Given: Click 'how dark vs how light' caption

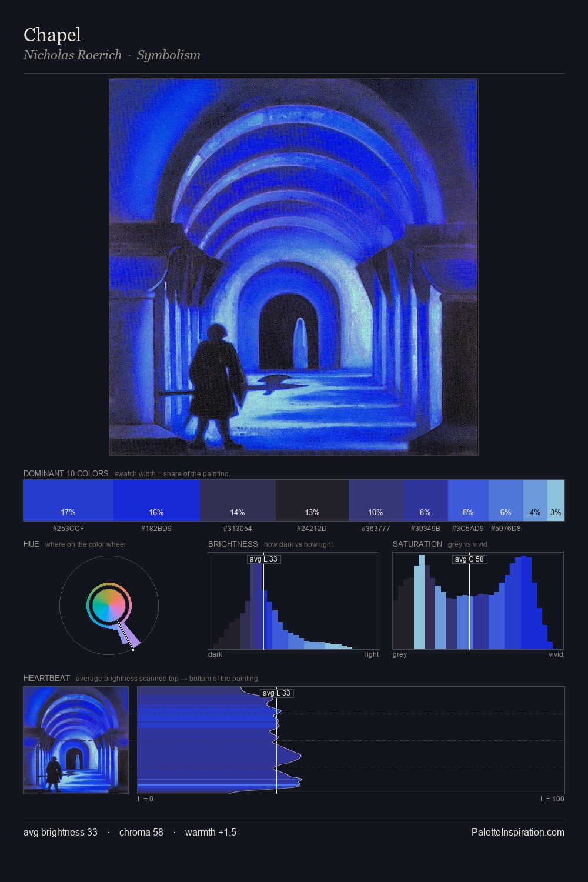Looking at the screenshot, I should [x=299, y=544].
